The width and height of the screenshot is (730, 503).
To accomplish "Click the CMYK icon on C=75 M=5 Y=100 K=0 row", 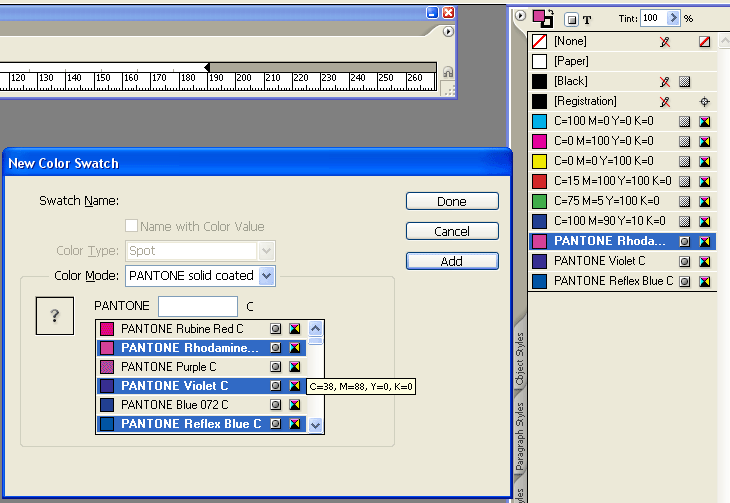I will click(x=705, y=202).
